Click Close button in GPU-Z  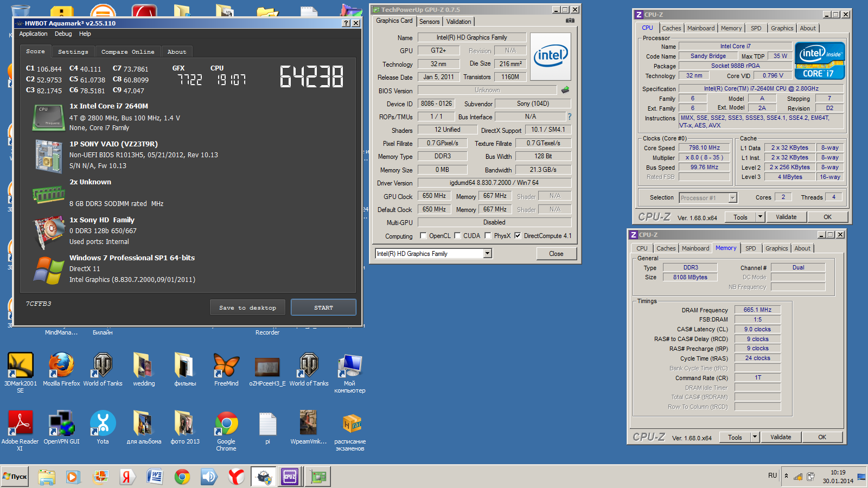click(x=556, y=254)
